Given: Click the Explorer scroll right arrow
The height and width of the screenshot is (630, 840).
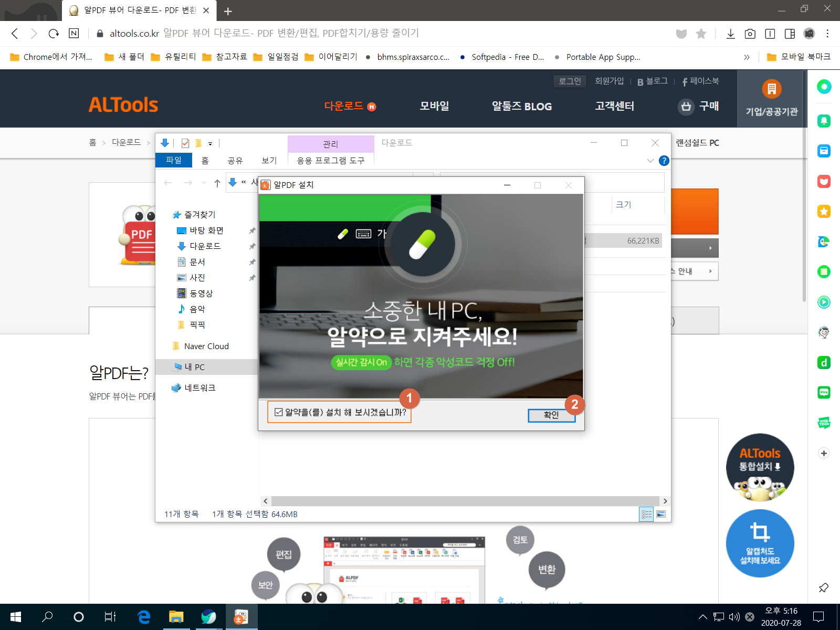Looking at the screenshot, I should pos(665,501).
